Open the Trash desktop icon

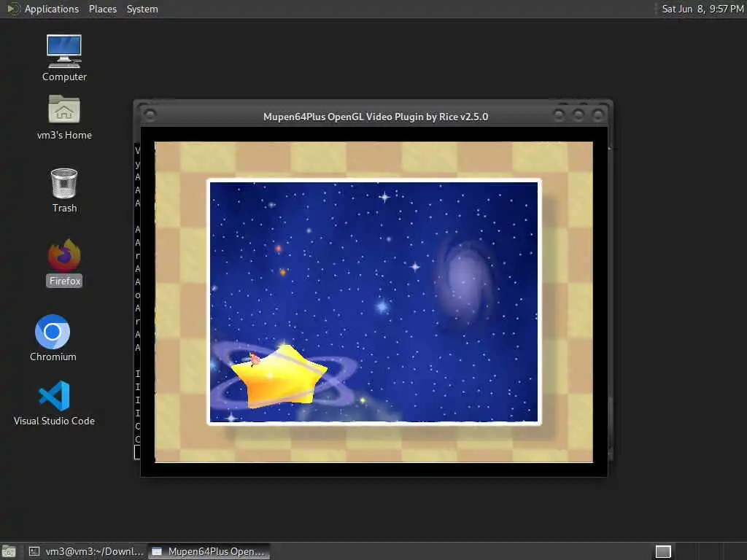click(x=64, y=190)
